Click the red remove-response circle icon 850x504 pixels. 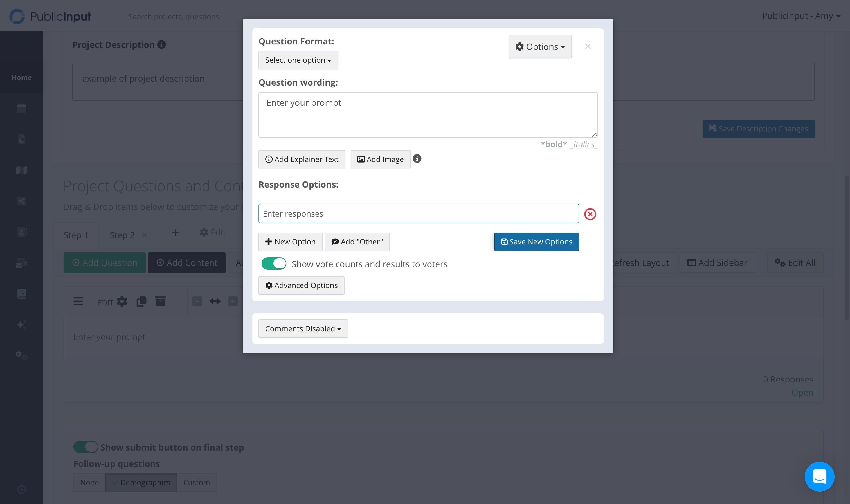(x=590, y=214)
